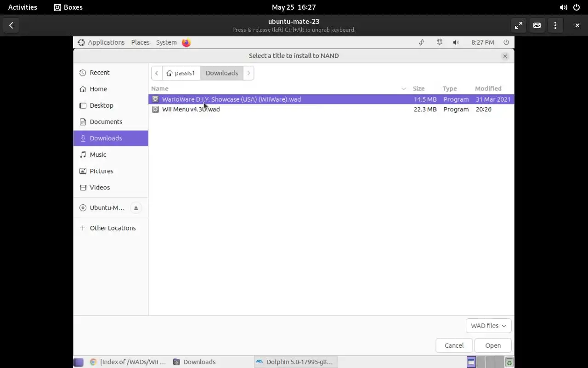Open Desktop in the sidebar
This screenshot has width=588, height=368.
pos(110,105)
